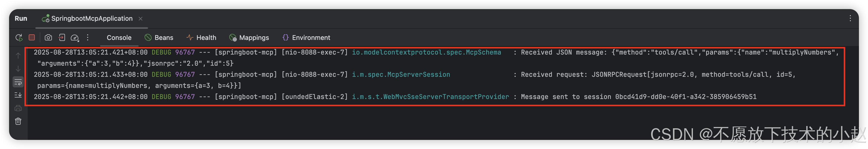Click the down arrow to next stack trace

[18, 69]
